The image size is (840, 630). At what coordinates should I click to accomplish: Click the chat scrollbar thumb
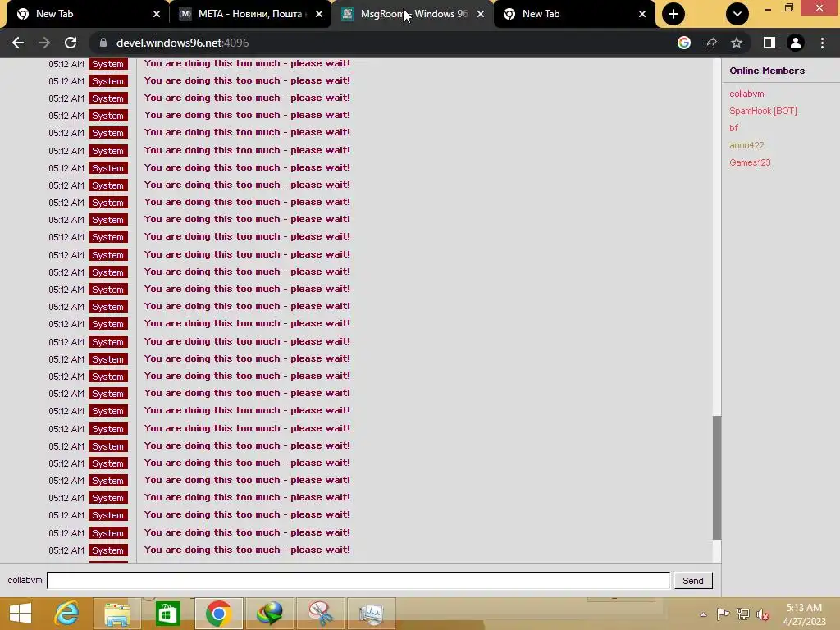point(717,477)
